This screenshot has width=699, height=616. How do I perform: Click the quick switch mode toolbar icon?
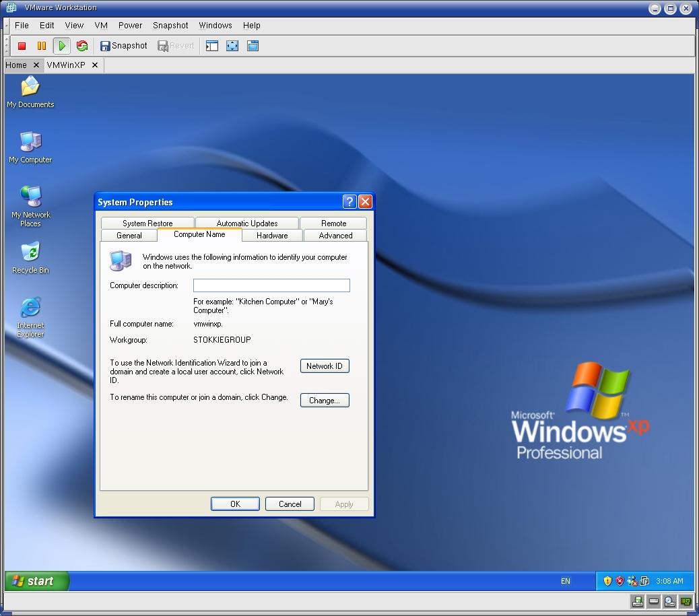pos(253,46)
